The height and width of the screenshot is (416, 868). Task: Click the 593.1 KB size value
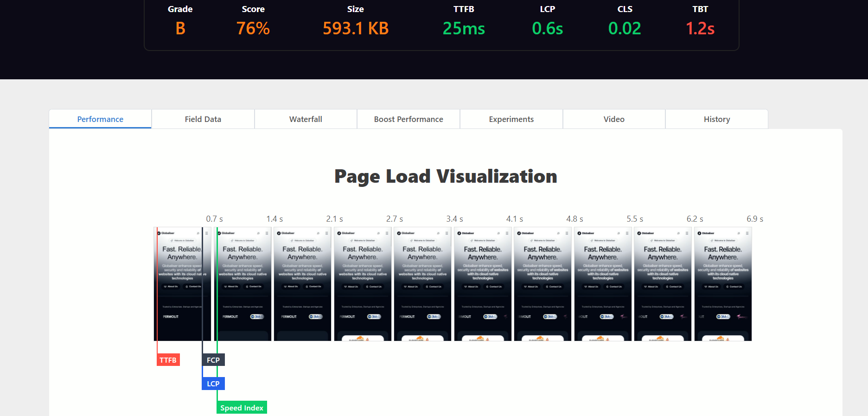(356, 28)
